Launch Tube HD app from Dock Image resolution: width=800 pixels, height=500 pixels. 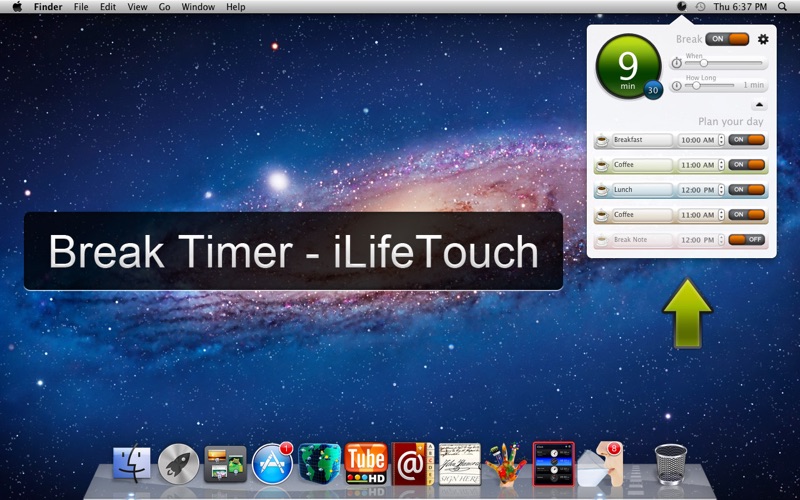tap(366, 463)
